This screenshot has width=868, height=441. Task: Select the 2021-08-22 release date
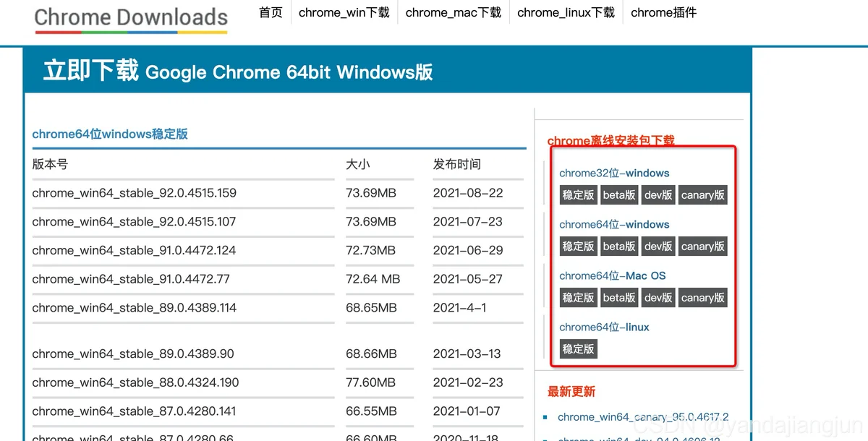pos(468,193)
